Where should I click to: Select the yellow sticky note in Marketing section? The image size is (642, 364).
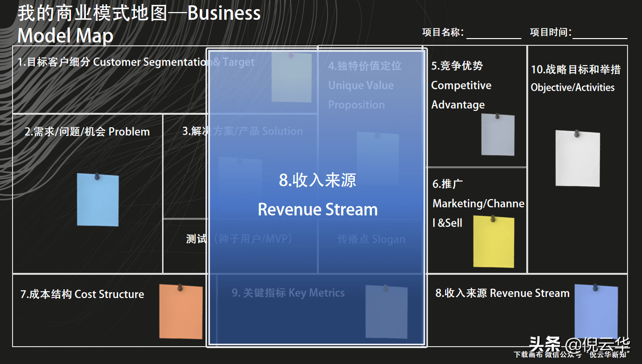pos(493,242)
